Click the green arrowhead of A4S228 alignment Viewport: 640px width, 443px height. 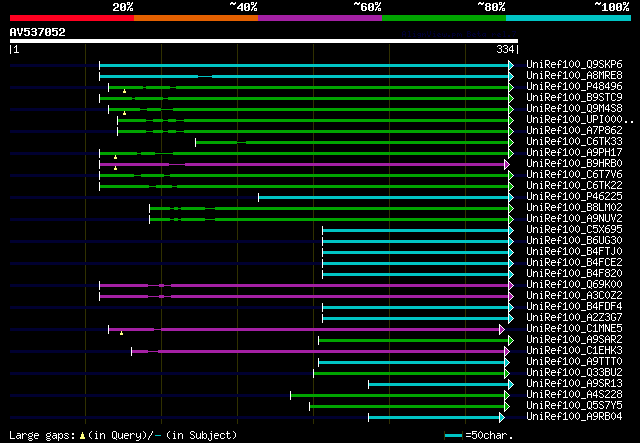[507, 396]
